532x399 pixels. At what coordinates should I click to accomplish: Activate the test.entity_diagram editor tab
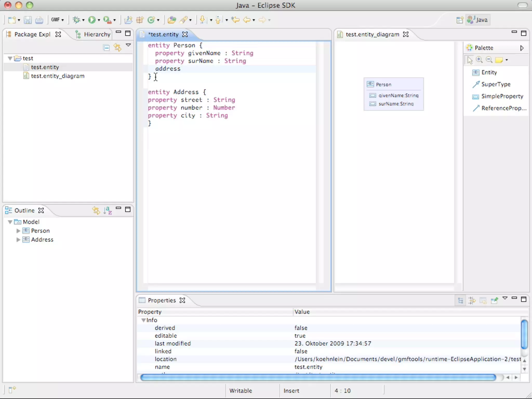click(x=372, y=34)
